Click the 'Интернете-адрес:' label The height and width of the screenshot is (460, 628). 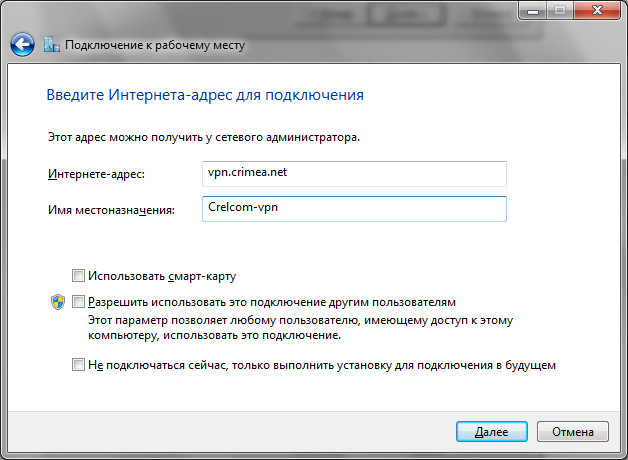(x=96, y=174)
